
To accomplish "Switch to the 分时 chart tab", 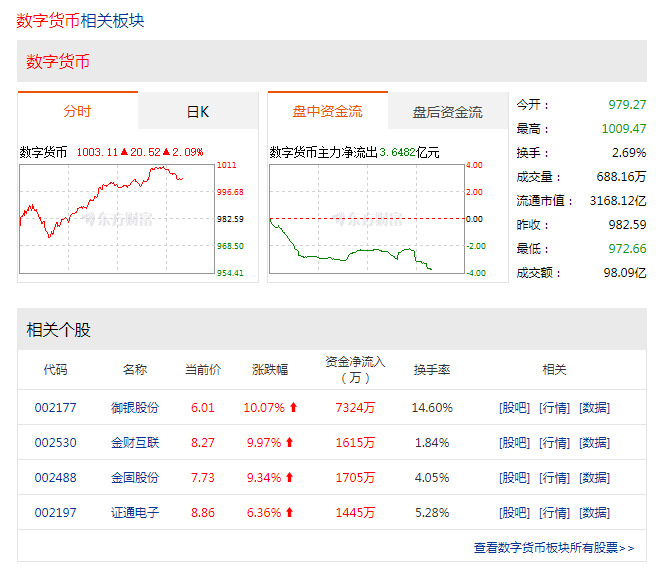I will tap(78, 111).
